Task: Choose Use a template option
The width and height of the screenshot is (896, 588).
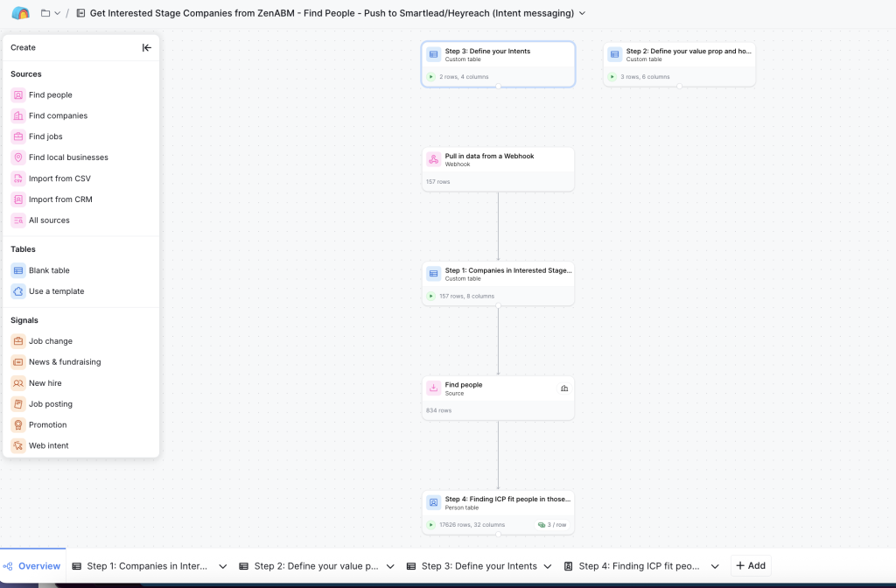Action: pos(56,291)
